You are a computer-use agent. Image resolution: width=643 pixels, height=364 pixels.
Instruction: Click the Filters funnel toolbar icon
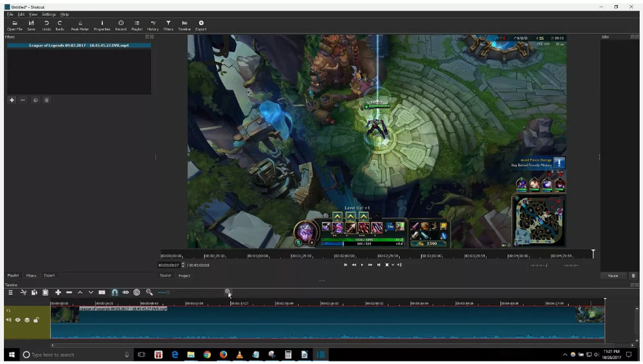coord(168,26)
